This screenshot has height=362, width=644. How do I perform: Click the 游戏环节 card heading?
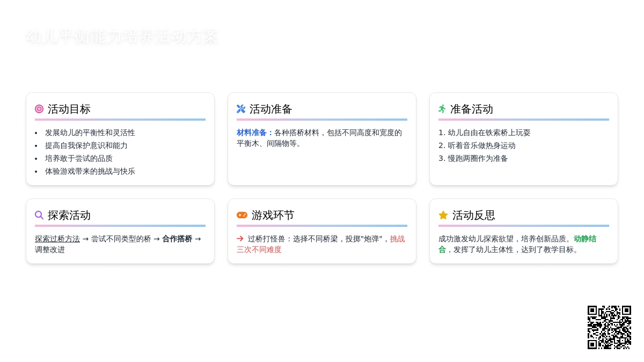coord(273,215)
